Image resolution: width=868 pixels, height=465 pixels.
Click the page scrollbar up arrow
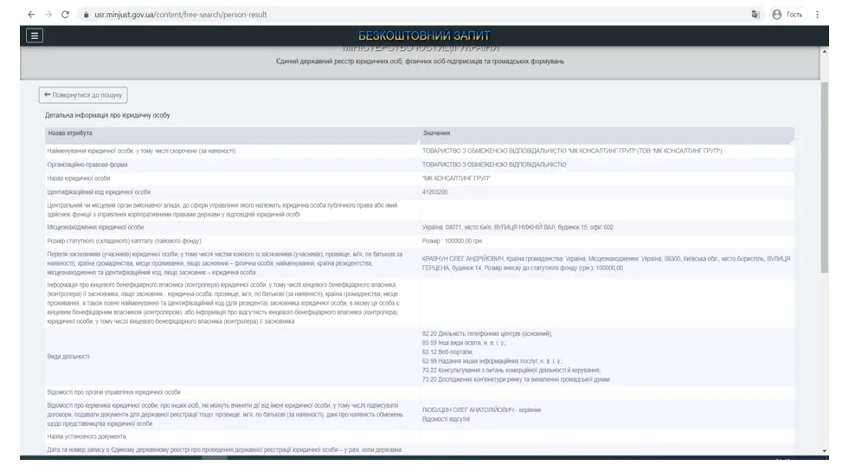(824, 52)
